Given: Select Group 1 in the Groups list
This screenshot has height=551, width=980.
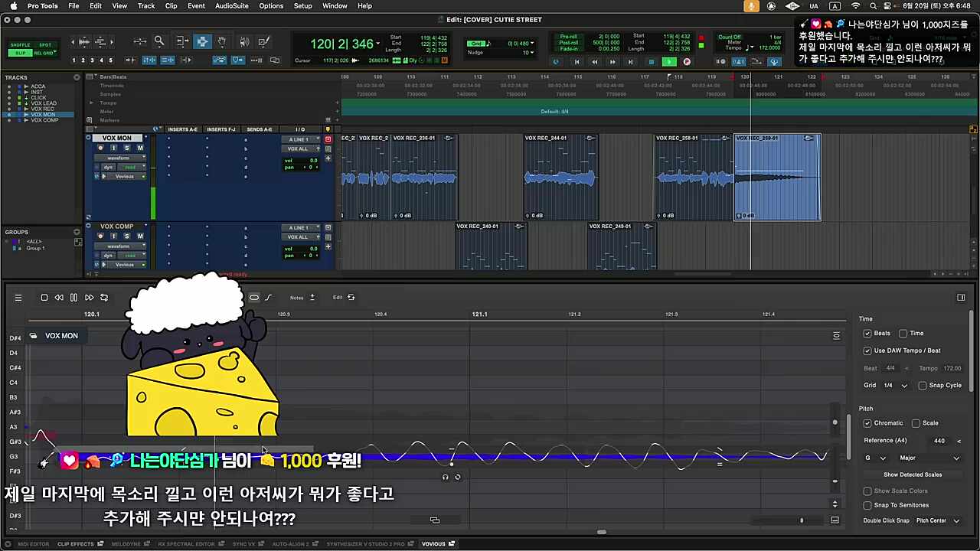Looking at the screenshot, I should [x=35, y=248].
